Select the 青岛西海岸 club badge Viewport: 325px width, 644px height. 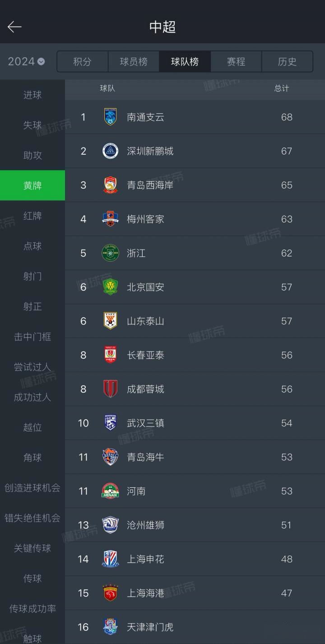click(x=110, y=185)
